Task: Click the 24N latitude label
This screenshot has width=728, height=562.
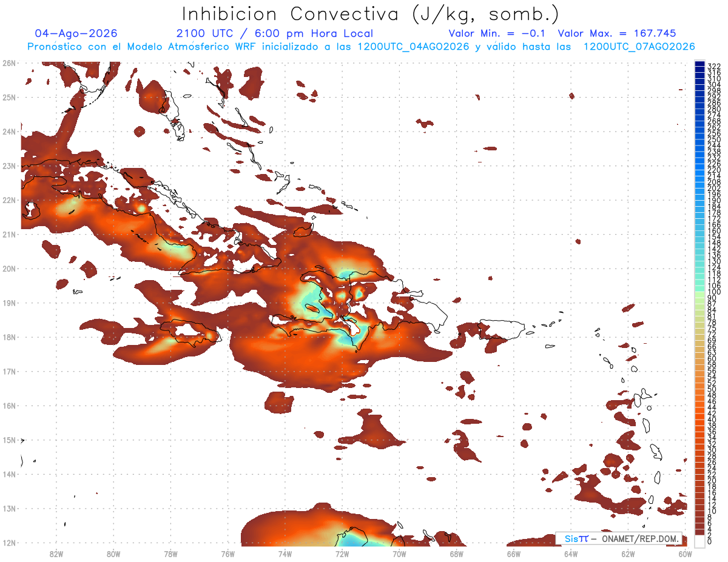Action: click(x=9, y=132)
